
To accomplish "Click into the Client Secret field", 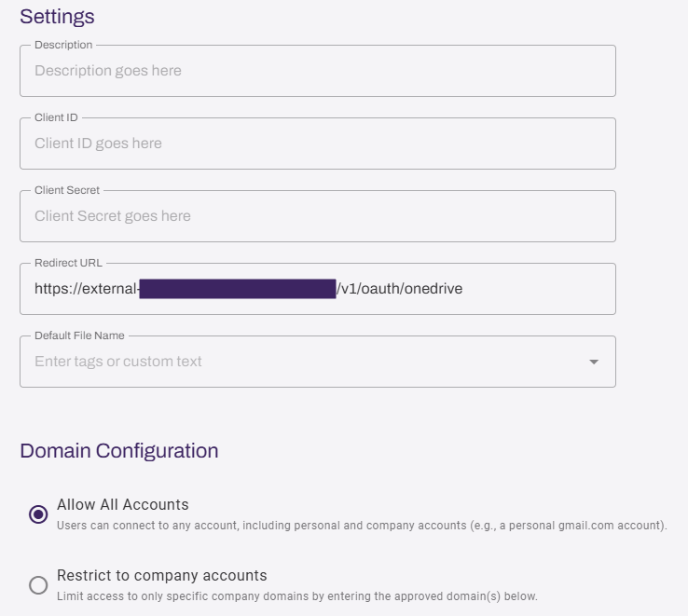I will point(318,216).
